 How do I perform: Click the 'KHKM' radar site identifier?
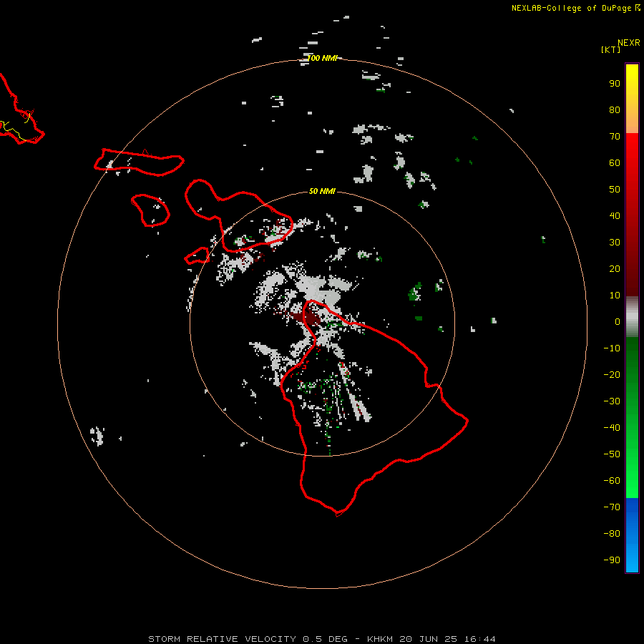coord(380,639)
